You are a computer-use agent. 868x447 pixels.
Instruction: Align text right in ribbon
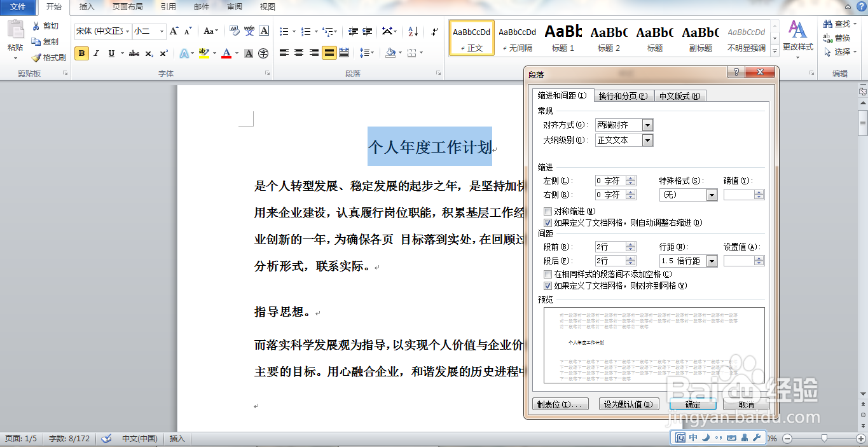click(x=314, y=53)
